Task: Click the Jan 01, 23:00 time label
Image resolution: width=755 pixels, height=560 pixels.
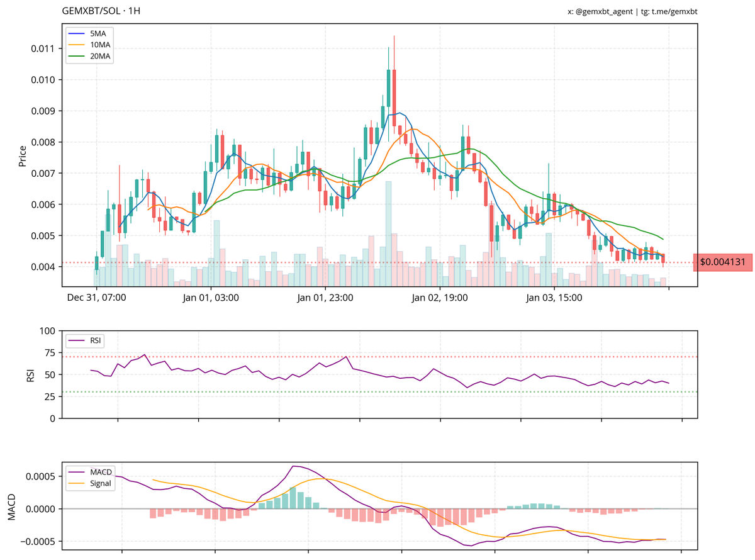Action: [325, 298]
